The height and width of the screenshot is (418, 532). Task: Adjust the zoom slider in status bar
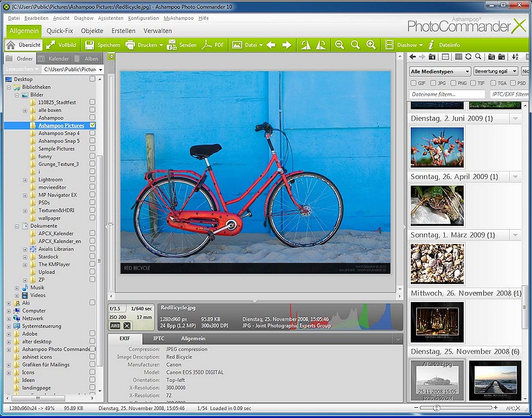pos(436,408)
